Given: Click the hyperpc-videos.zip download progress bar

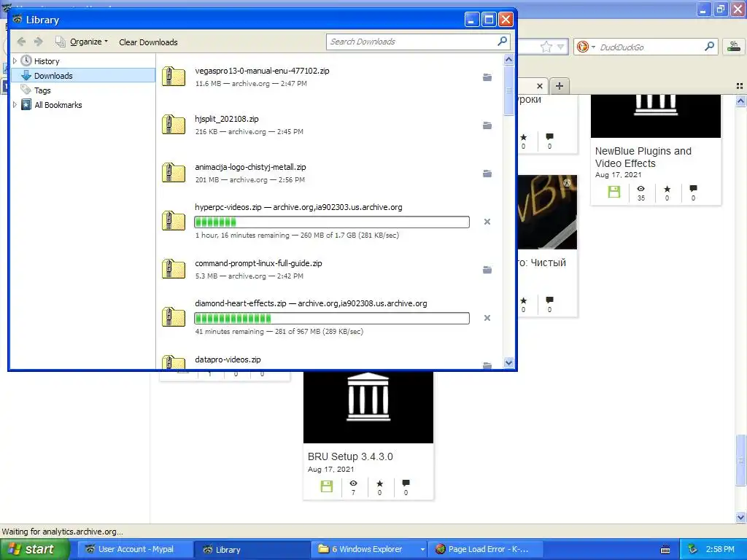Looking at the screenshot, I should (332, 222).
